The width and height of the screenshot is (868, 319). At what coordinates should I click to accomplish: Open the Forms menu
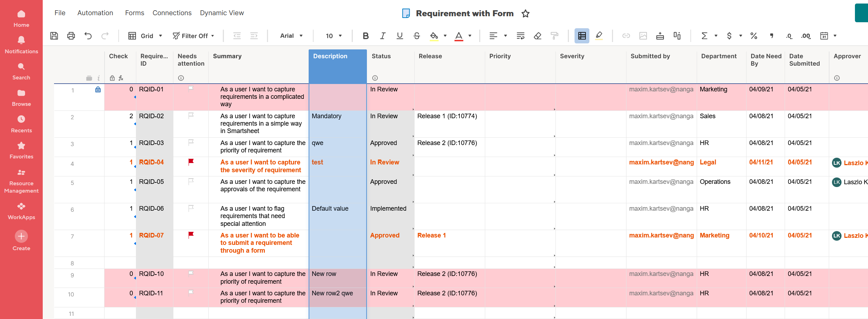click(x=135, y=13)
